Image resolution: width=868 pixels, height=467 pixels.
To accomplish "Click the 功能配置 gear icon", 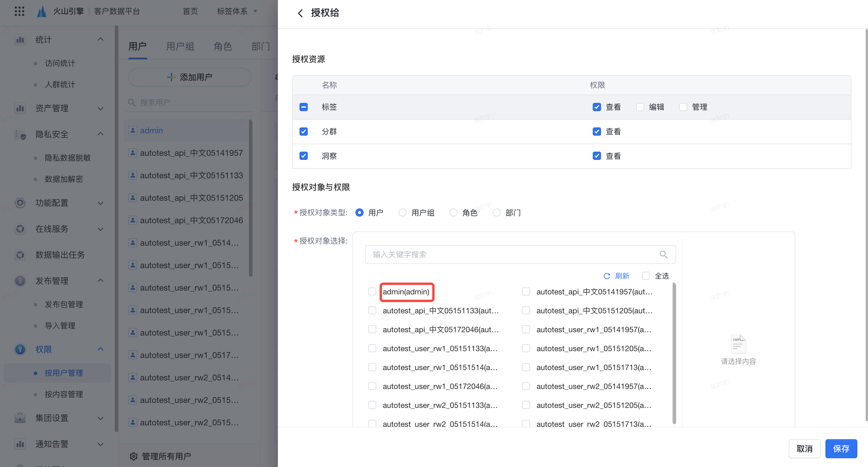I will 20,203.
